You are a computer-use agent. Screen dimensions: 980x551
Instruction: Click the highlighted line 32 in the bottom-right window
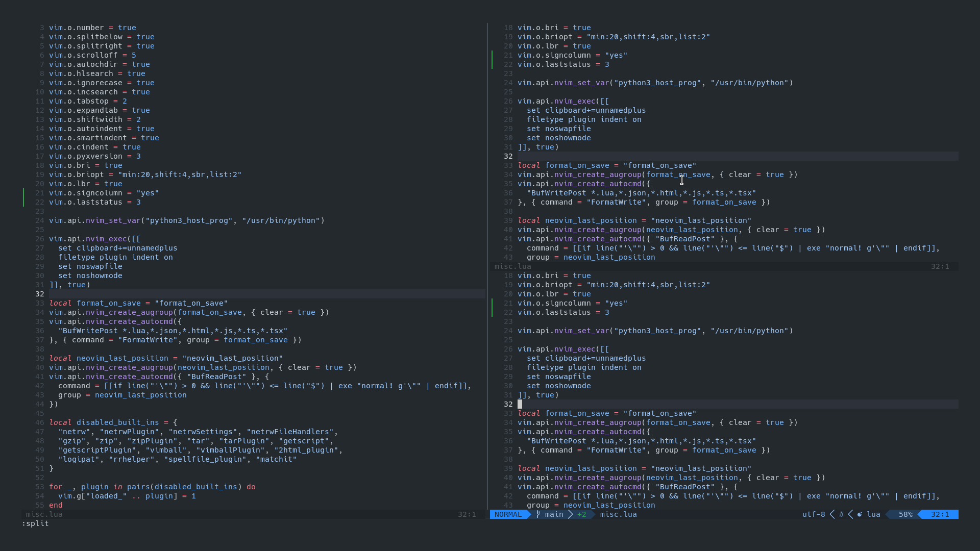561,404
